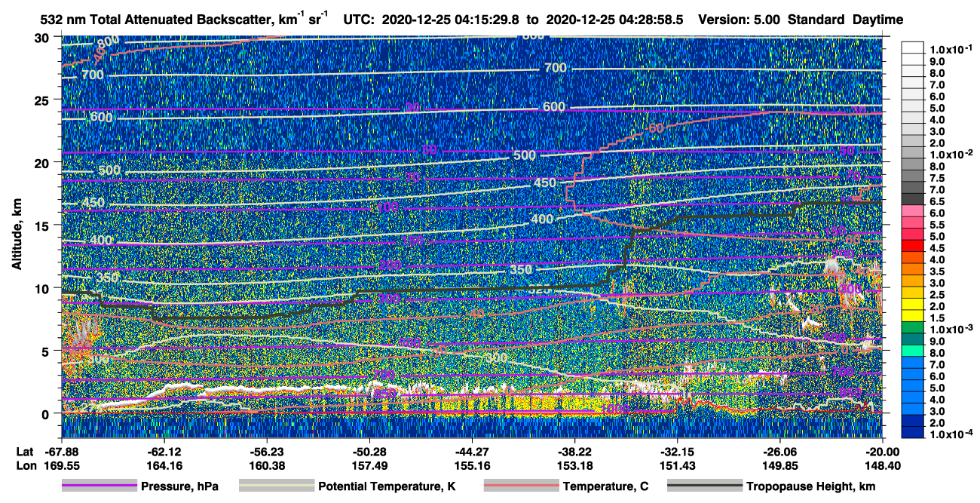Click the "Temperature, C" legend label
This screenshot has width=980, height=503.
tap(605, 486)
